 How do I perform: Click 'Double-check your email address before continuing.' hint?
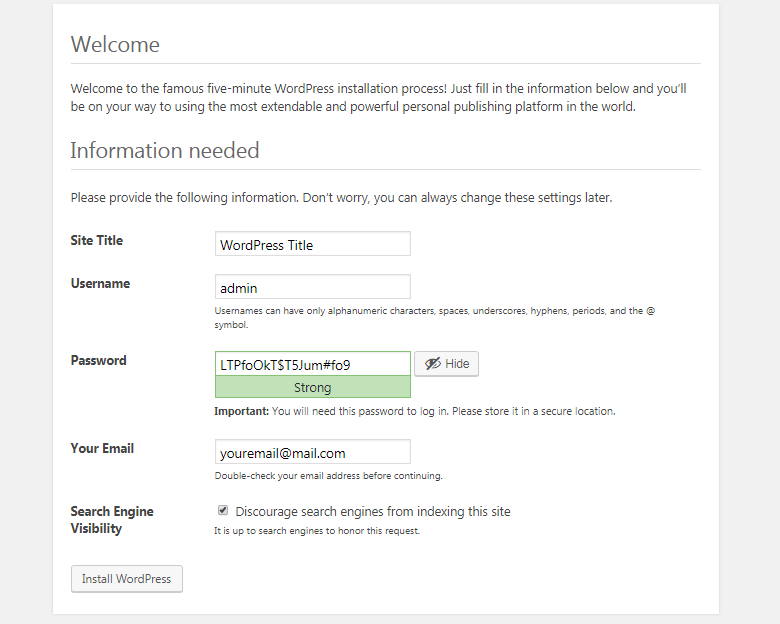tap(328, 476)
